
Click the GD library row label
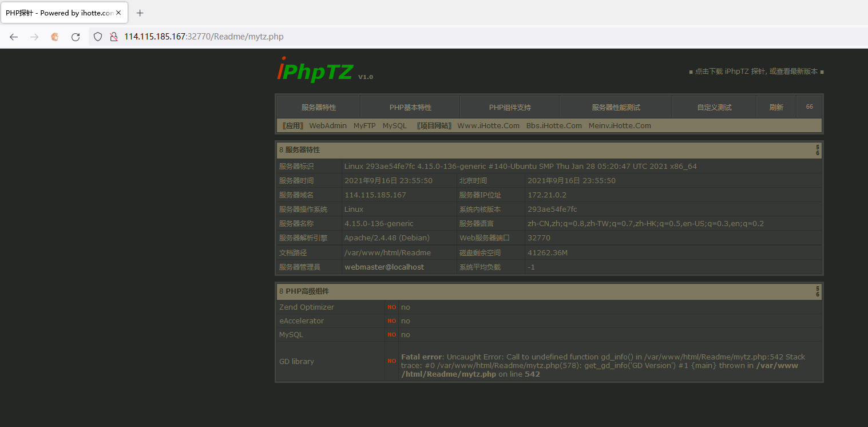(296, 361)
